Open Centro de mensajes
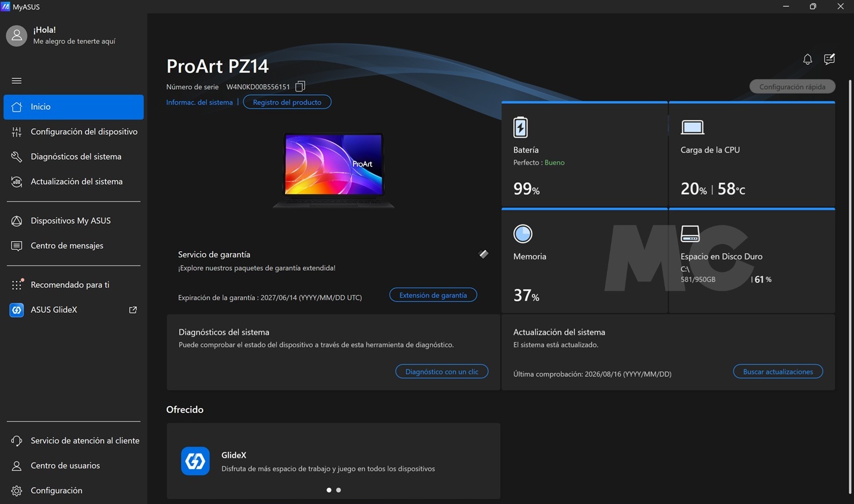Screen dimensions: 854x504 point(74,246)
